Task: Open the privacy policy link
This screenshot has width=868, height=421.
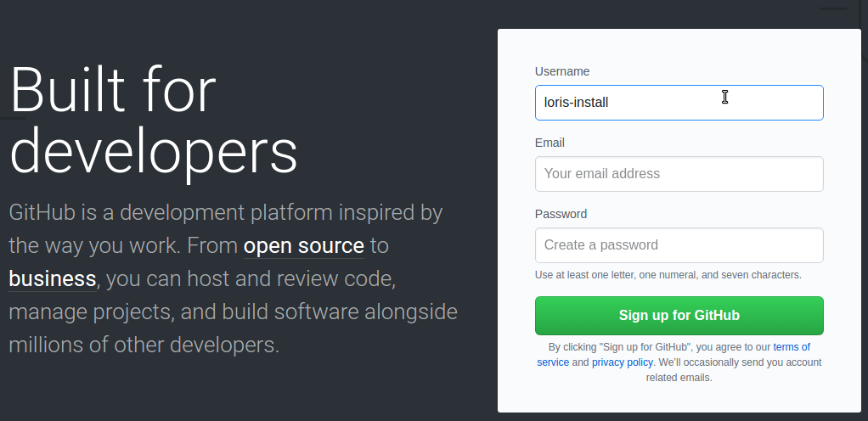Action: [623, 362]
